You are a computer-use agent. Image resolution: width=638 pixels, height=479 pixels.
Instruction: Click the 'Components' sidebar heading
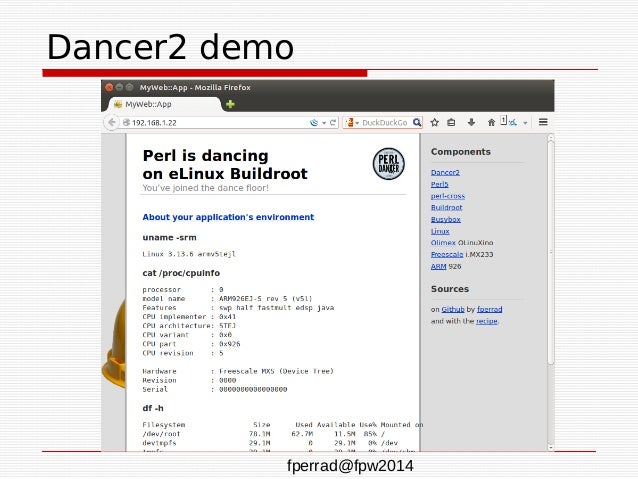click(x=461, y=152)
